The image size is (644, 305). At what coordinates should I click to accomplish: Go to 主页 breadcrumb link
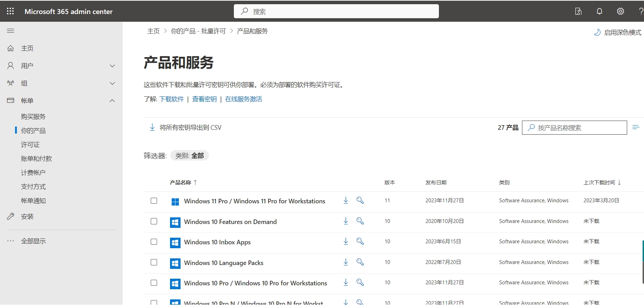pos(154,31)
